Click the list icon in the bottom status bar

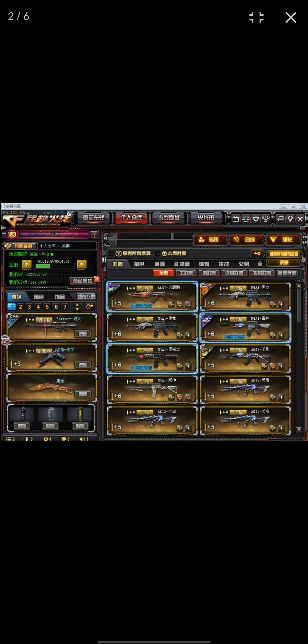click(9, 439)
